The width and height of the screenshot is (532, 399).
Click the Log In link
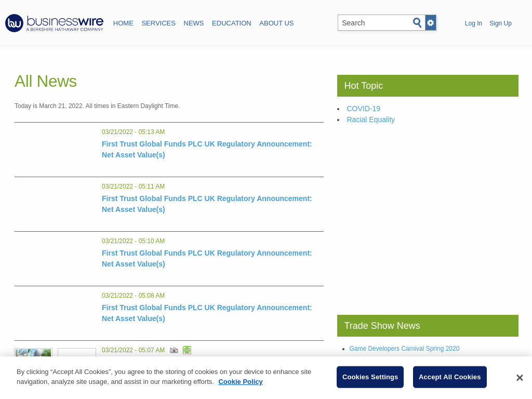click(x=473, y=23)
